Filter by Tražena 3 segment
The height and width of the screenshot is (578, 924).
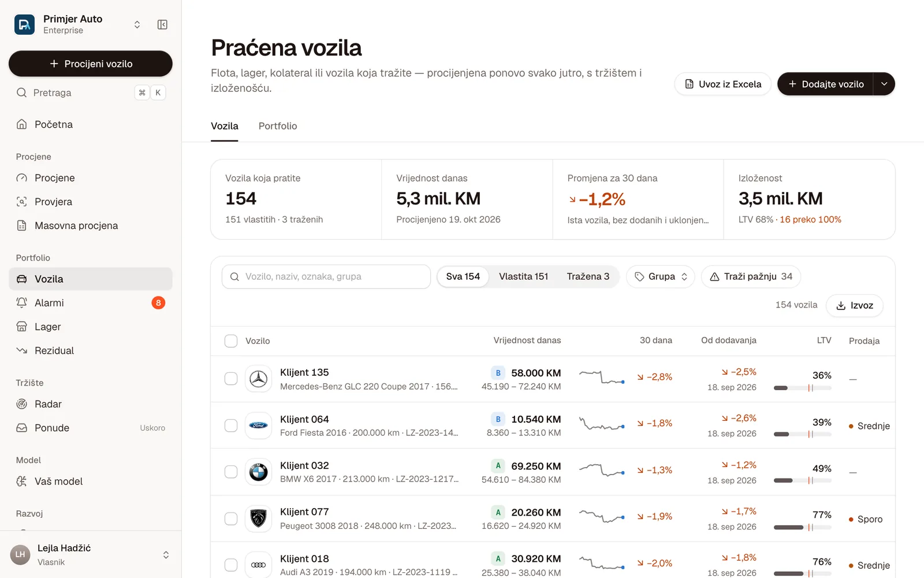pos(588,276)
